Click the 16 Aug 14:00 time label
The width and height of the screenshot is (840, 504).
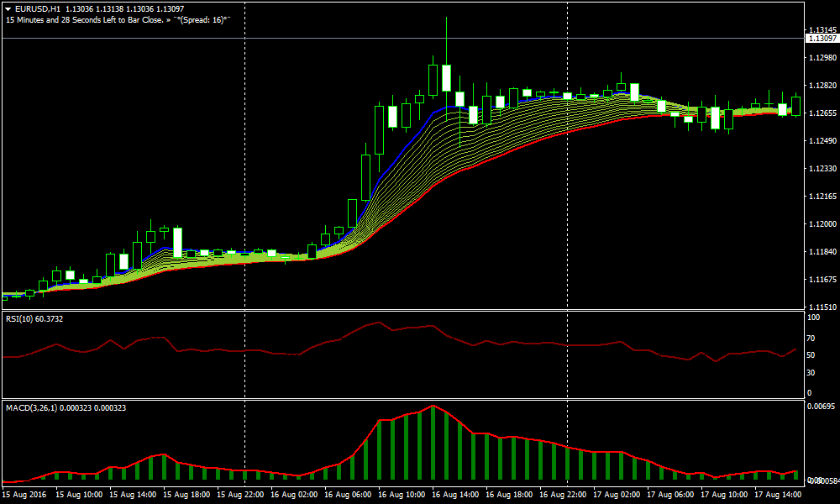point(458,495)
